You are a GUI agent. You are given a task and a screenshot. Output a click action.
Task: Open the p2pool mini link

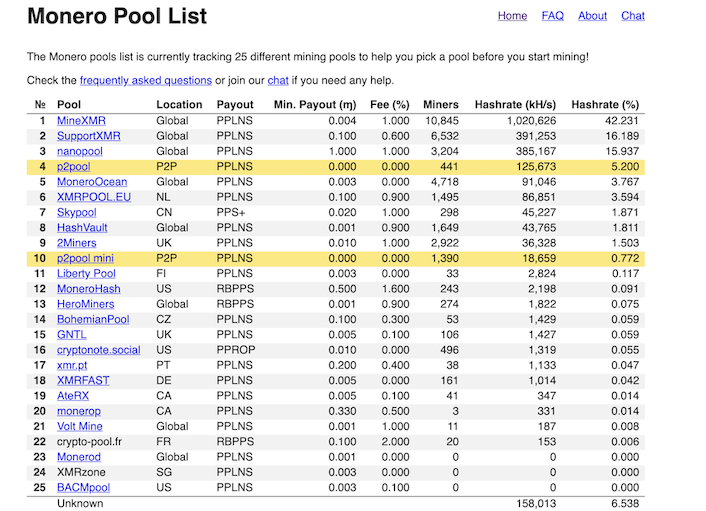click(x=85, y=258)
